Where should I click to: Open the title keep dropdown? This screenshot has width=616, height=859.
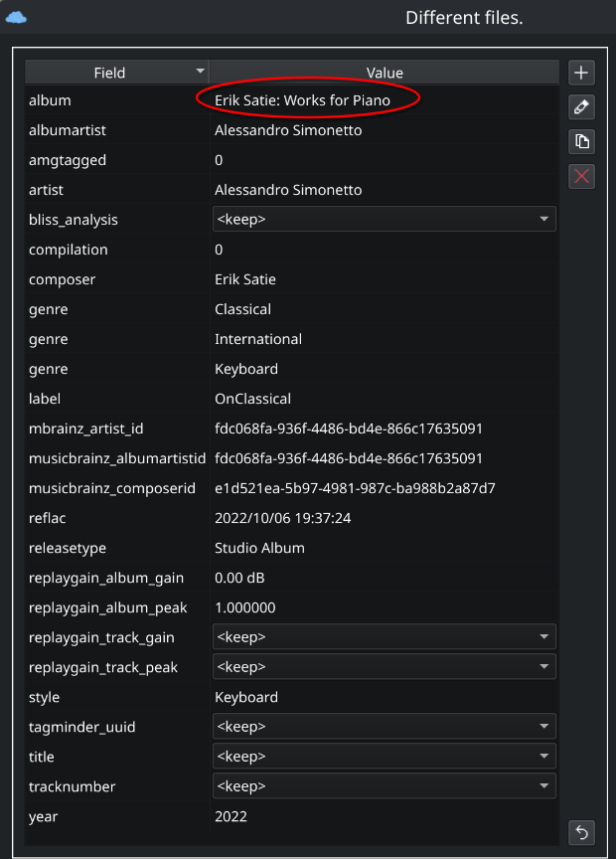point(384,757)
